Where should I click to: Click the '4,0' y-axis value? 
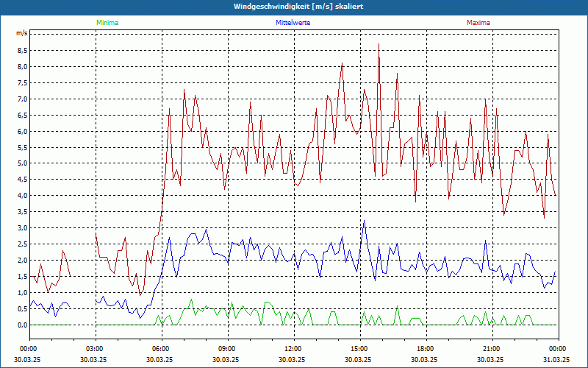23,196
